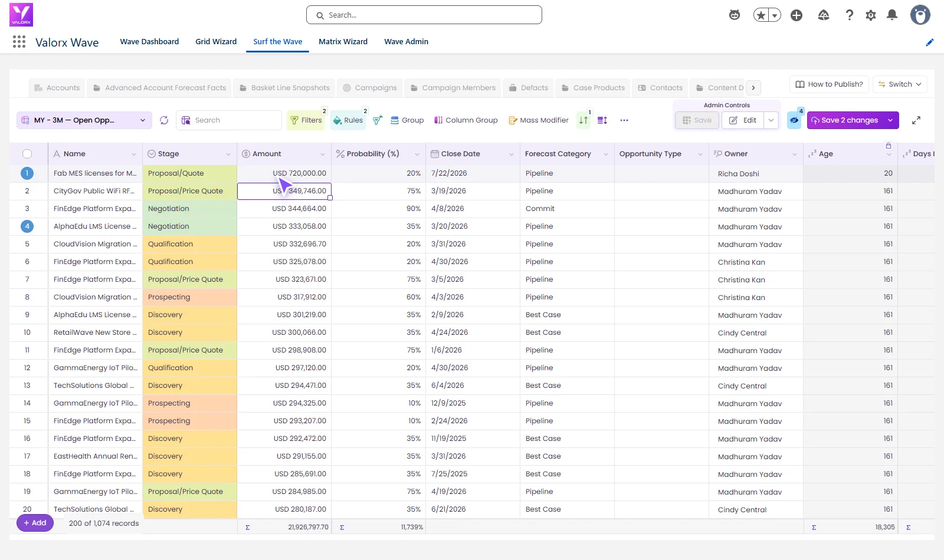Open the app launcher grid icon

(x=19, y=41)
